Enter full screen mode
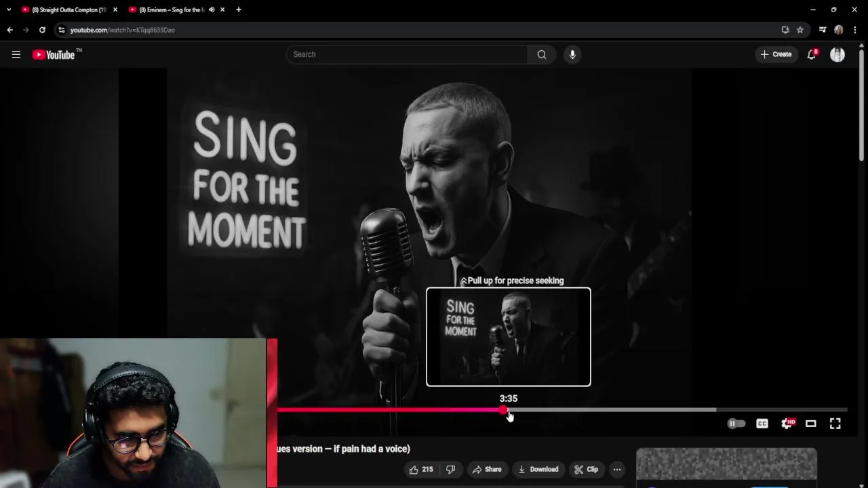Screen dimensions: 868x488 pyautogui.click(x=835, y=424)
